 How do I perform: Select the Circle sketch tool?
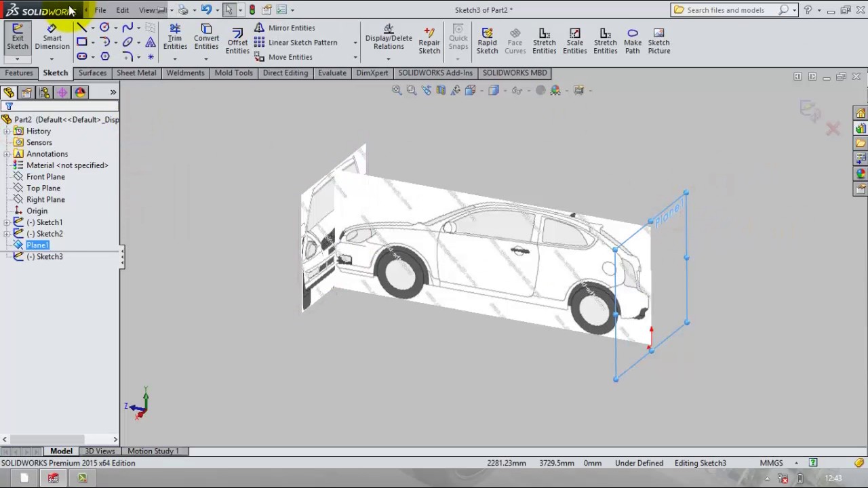(104, 28)
